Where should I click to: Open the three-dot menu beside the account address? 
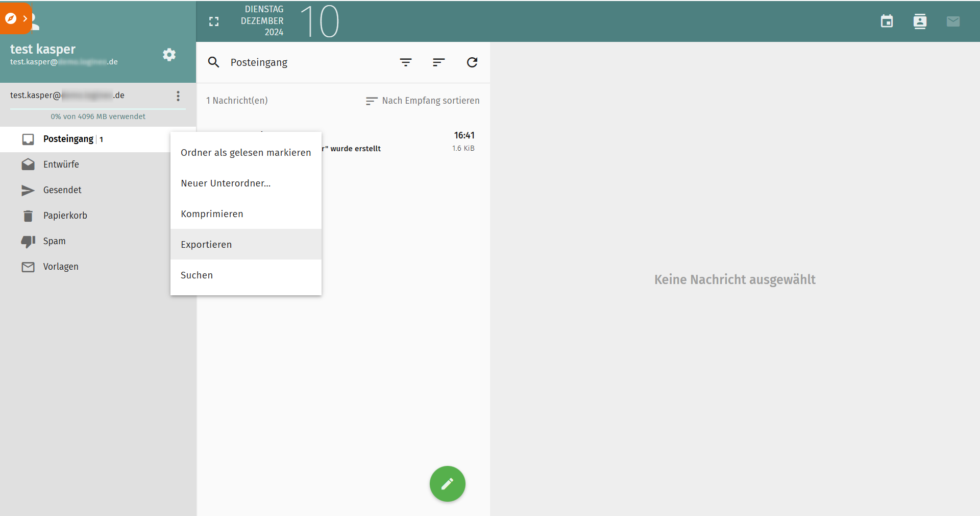178,96
